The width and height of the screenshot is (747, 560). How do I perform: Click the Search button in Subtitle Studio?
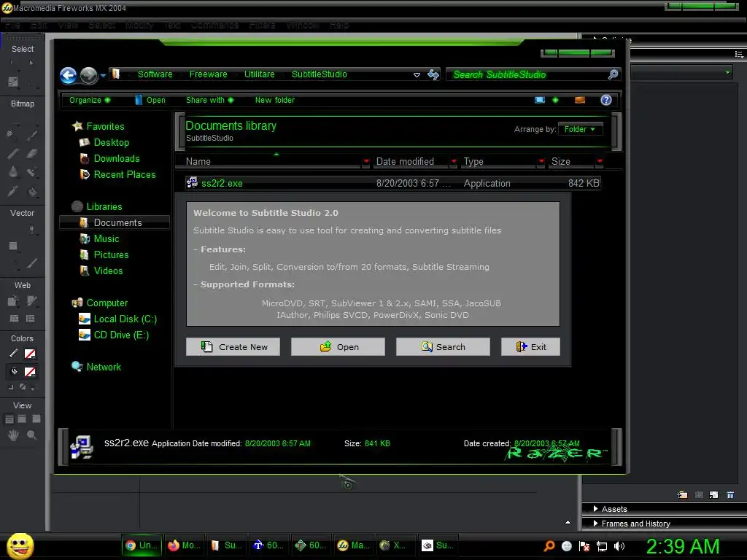coord(443,346)
